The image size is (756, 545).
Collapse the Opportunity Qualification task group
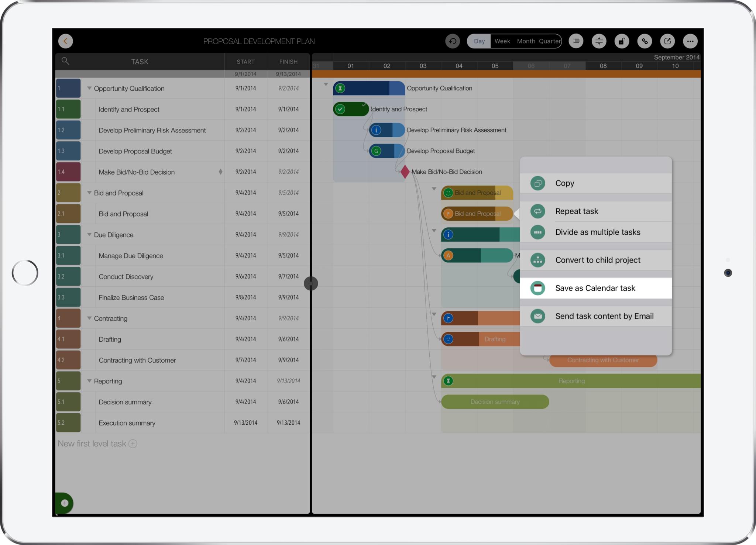coord(89,88)
